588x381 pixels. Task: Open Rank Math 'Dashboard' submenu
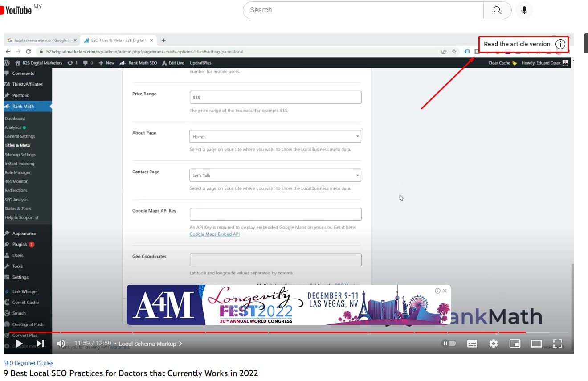coord(15,119)
